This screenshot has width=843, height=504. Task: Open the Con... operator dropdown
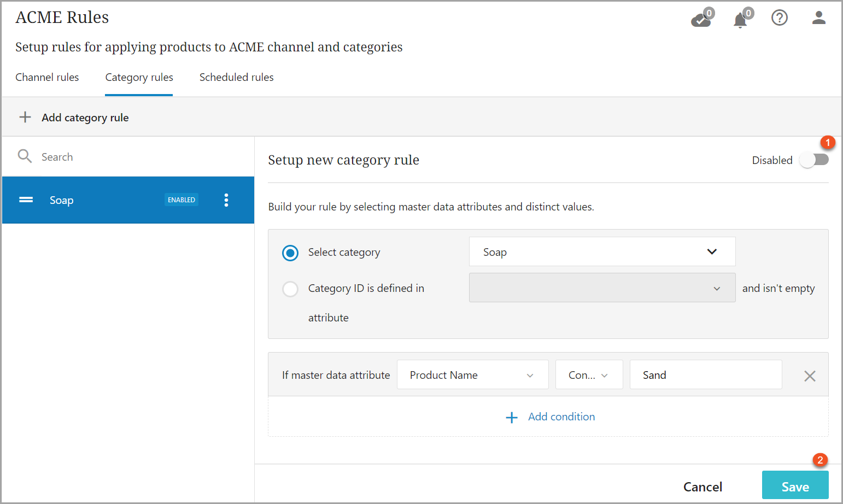pos(589,375)
